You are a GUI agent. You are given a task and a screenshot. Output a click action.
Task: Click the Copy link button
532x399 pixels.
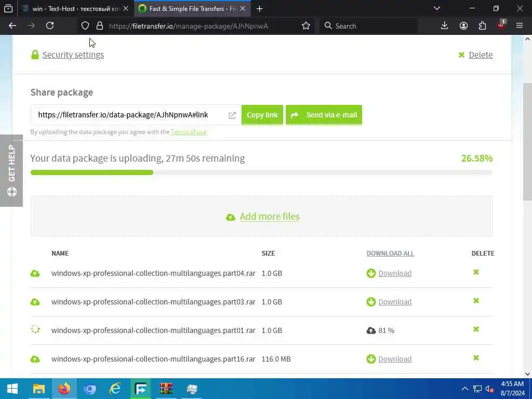click(262, 115)
